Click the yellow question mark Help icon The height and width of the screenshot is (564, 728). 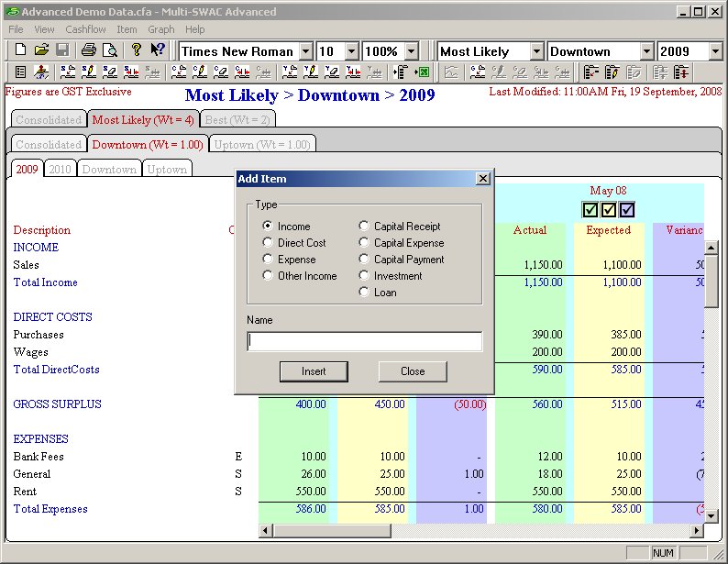click(137, 50)
